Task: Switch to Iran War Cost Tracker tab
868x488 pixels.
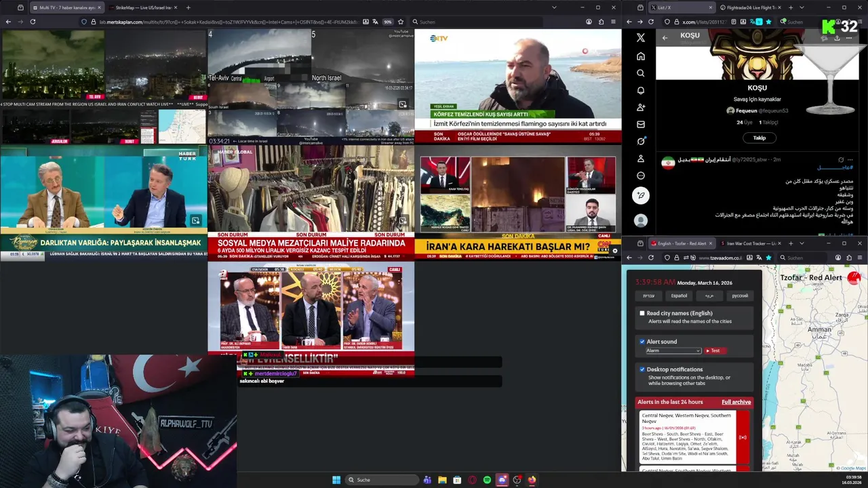Action: coord(751,243)
